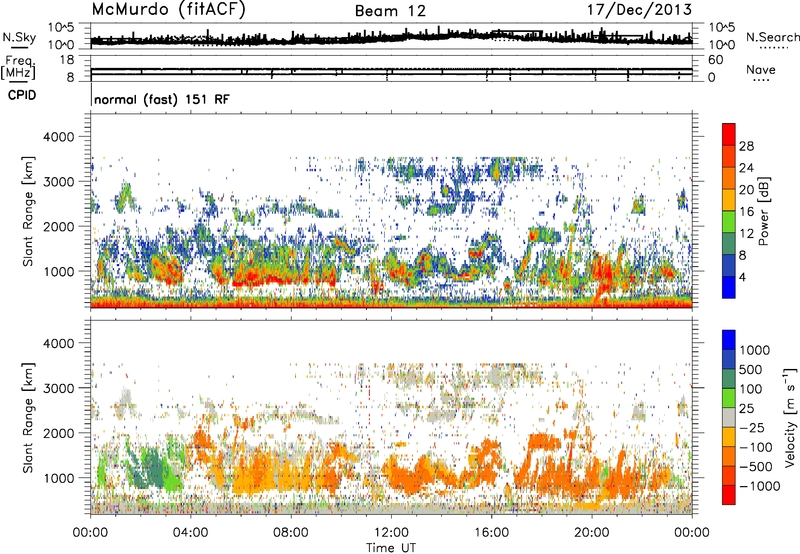
Task: Click the '60' tick on Nave axis
Action: pyautogui.click(x=715, y=60)
